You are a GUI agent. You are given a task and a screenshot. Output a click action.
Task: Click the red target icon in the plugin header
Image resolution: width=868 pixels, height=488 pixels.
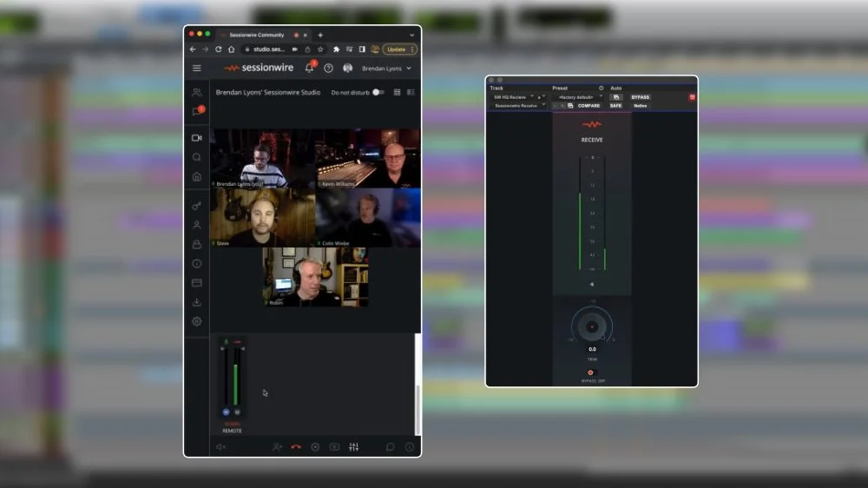click(692, 97)
